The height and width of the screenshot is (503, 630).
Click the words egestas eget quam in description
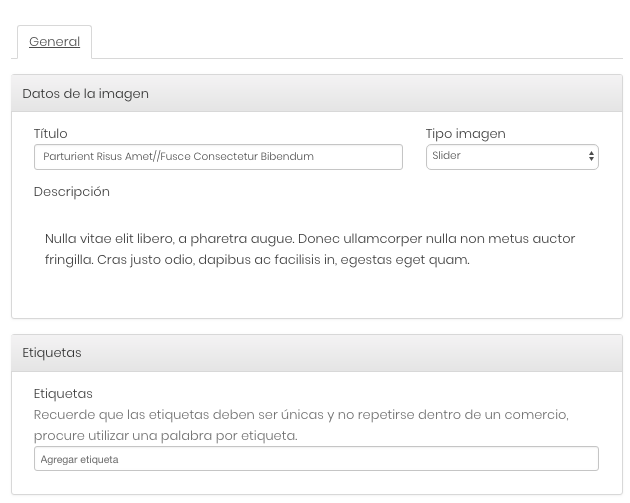(x=405, y=260)
